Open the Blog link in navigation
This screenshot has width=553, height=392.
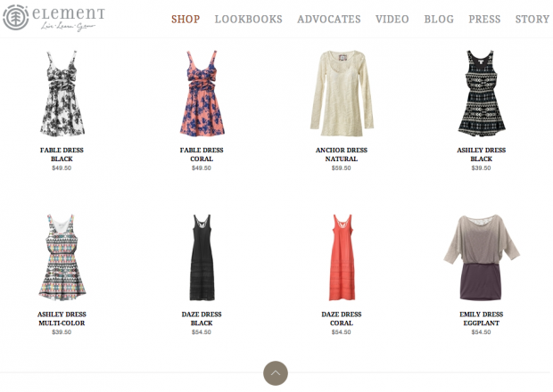coord(439,19)
